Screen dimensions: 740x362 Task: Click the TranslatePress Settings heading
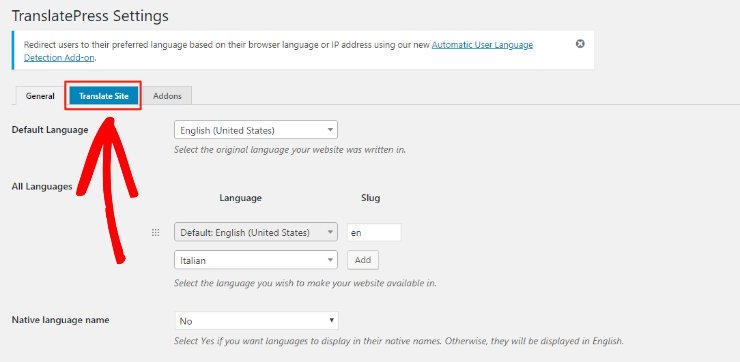click(x=90, y=16)
